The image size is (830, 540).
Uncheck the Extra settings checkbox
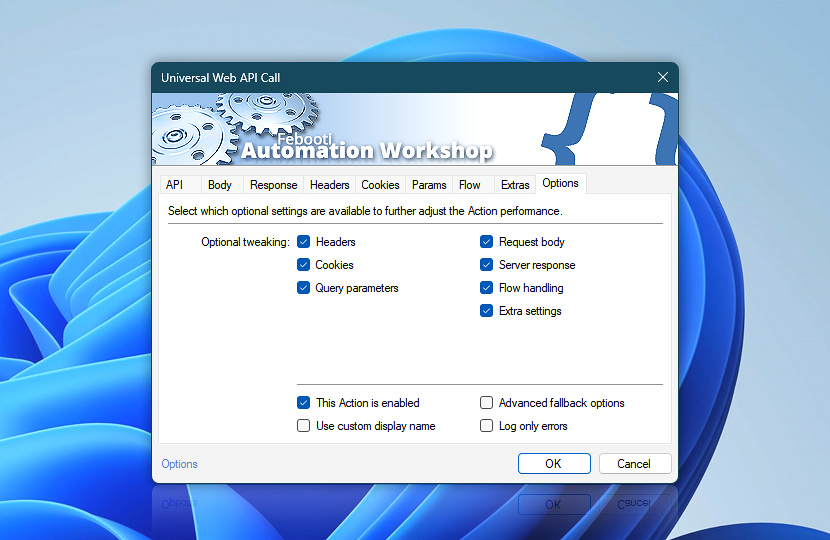pos(486,311)
